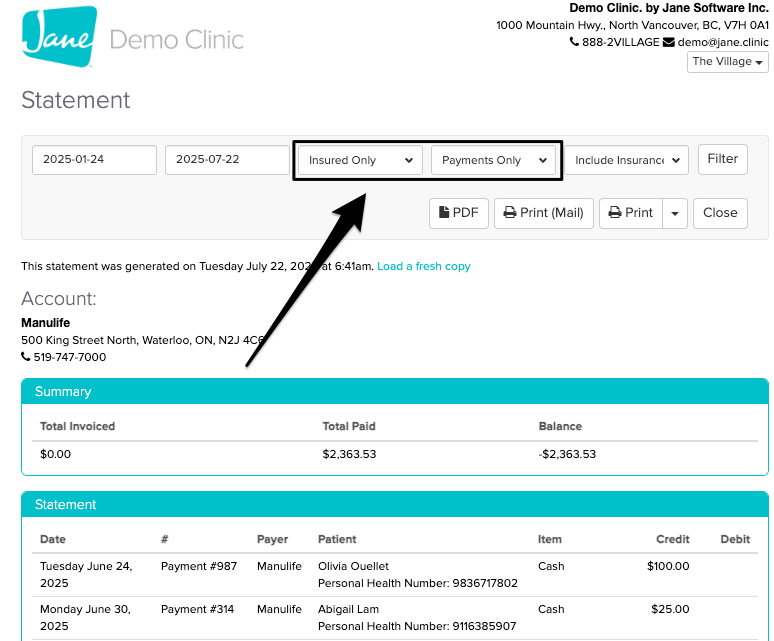Click the $25.00 credit amount
This screenshot has height=641, width=774.
670,609
